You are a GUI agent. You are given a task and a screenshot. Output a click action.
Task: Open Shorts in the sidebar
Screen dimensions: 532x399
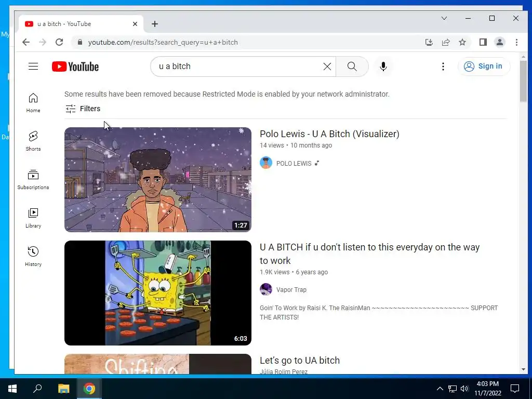click(x=33, y=141)
